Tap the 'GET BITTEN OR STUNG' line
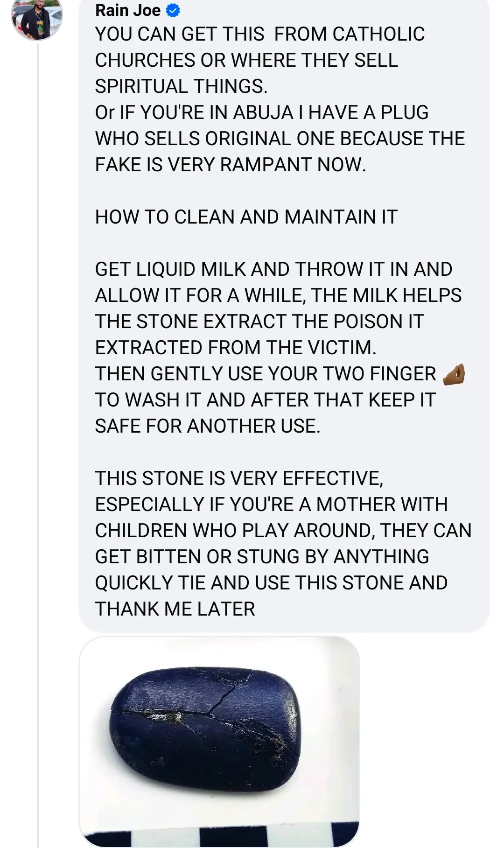 click(262, 557)
